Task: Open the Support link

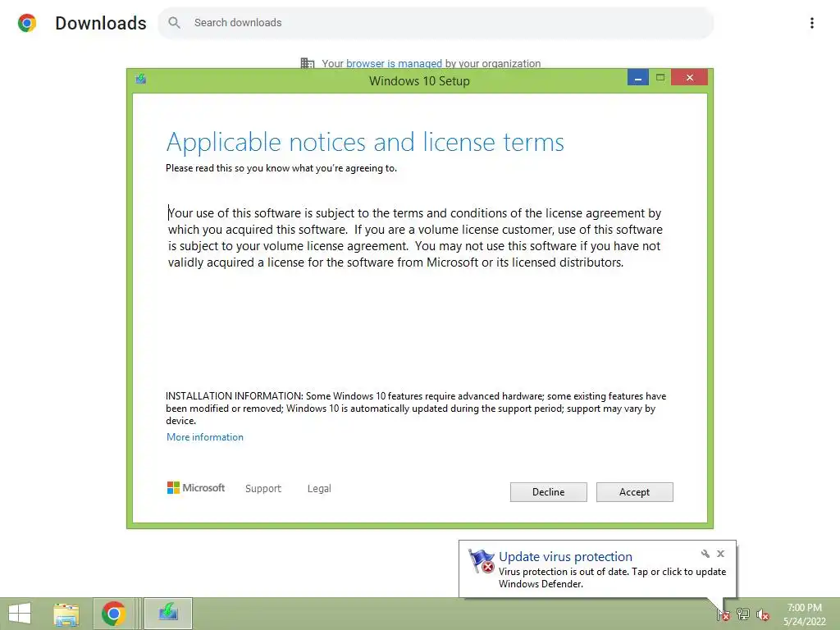Action: point(263,489)
